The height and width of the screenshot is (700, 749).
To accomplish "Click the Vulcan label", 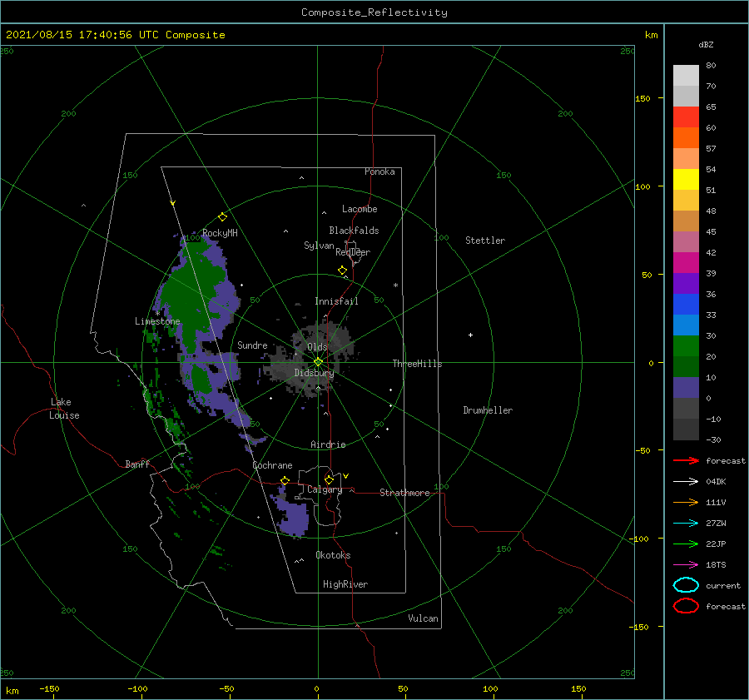I will (x=424, y=618).
